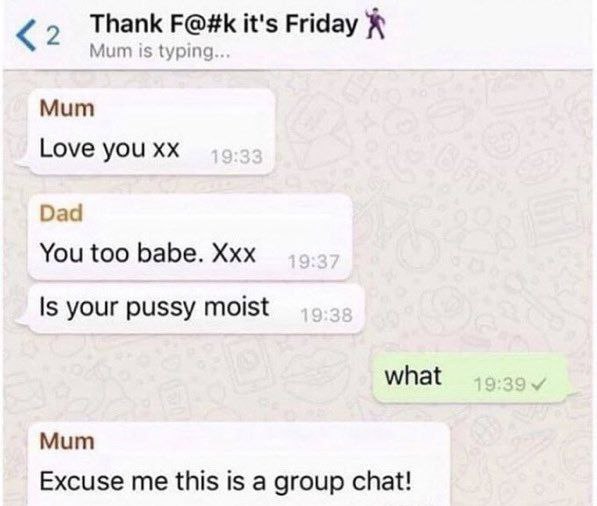Open group info via Thank F@#k it's Friday title
Screen dimensions: 597x506
[x=224, y=24]
